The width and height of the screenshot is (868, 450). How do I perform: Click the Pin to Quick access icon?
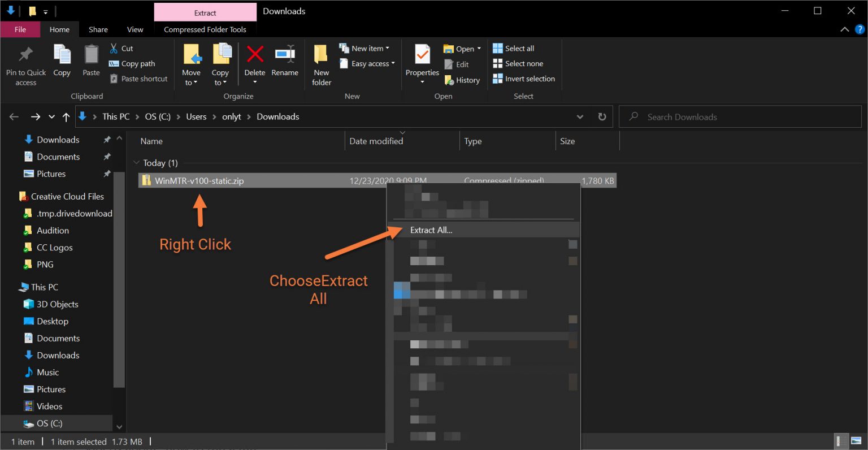(x=25, y=62)
